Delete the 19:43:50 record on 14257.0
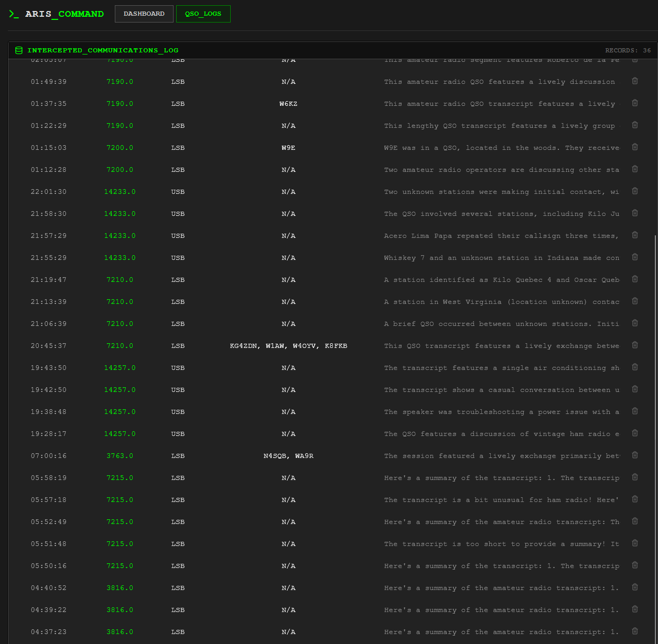658x644 pixels. pyautogui.click(x=634, y=367)
